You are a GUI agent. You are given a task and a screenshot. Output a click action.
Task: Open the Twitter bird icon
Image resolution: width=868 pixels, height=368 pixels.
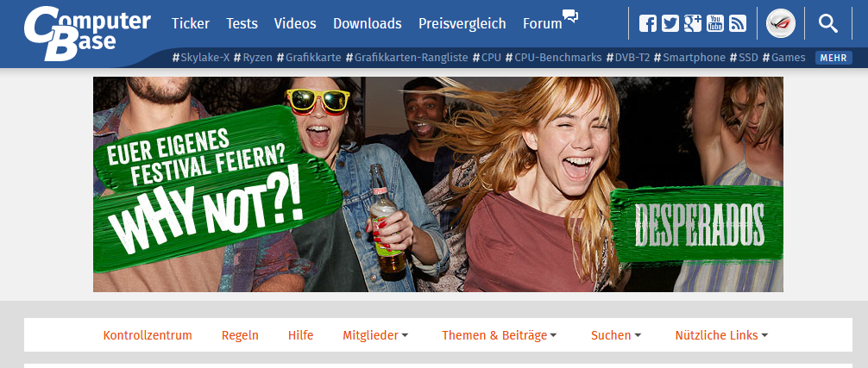pos(670,23)
